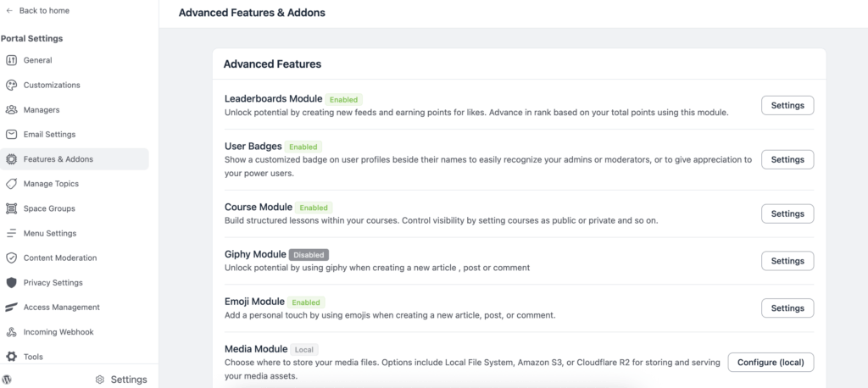Click the Incoming Webhook icon
Screen dimensions: 868x388
[11, 332]
